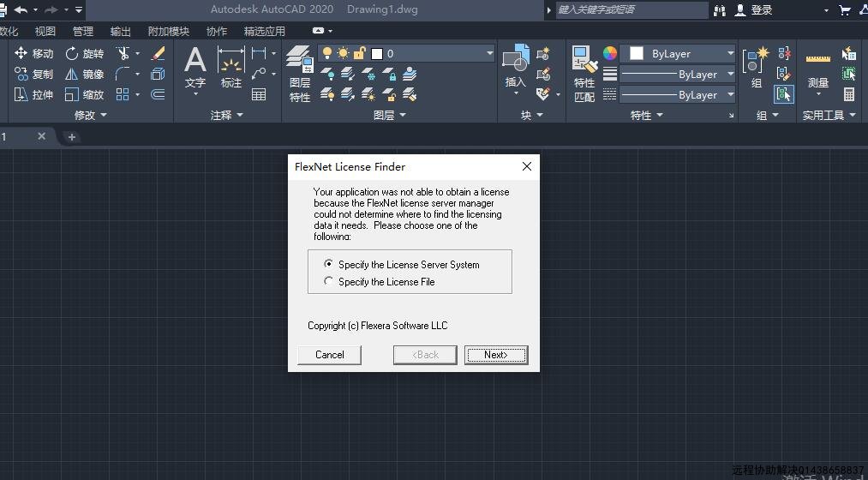Click the white layer color swatch
Viewport: 868px width, 480px height.
coord(377,54)
